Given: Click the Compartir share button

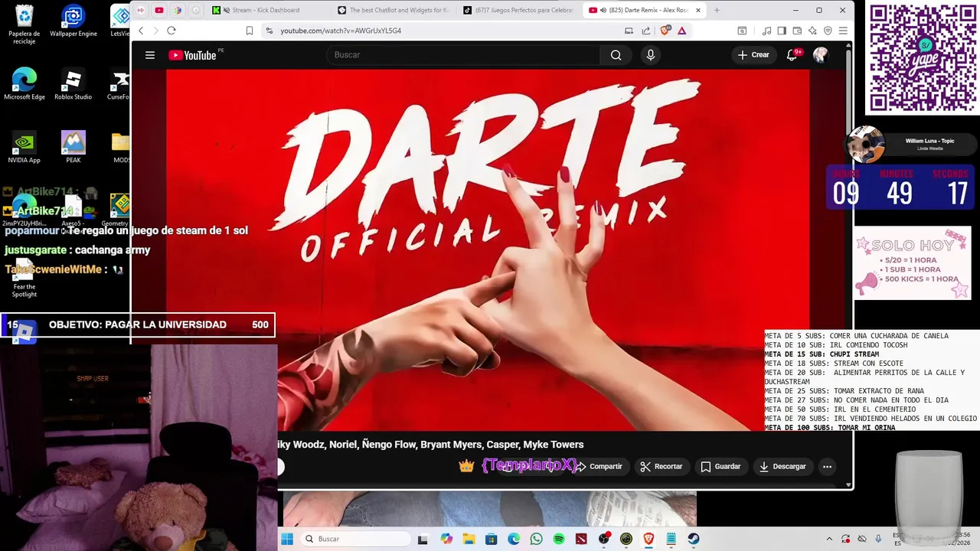Looking at the screenshot, I should pyautogui.click(x=599, y=466).
